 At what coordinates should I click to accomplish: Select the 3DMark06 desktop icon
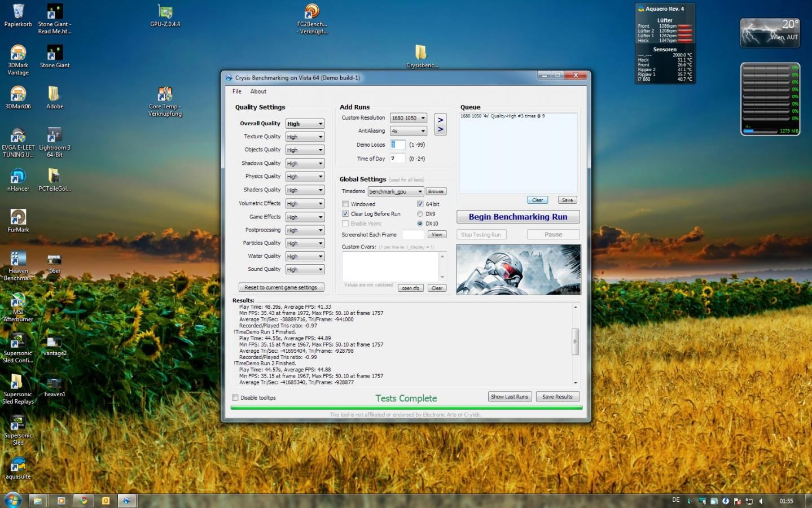pyautogui.click(x=18, y=98)
